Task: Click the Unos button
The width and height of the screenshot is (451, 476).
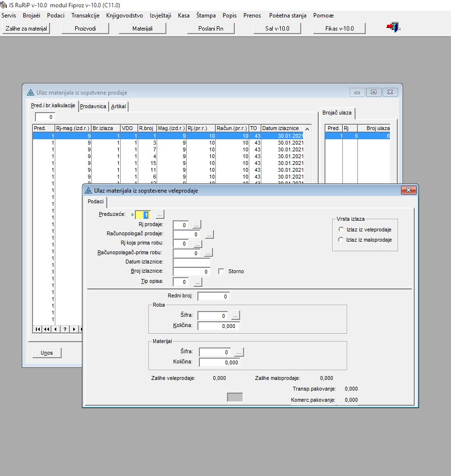Action: tap(47, 353)
